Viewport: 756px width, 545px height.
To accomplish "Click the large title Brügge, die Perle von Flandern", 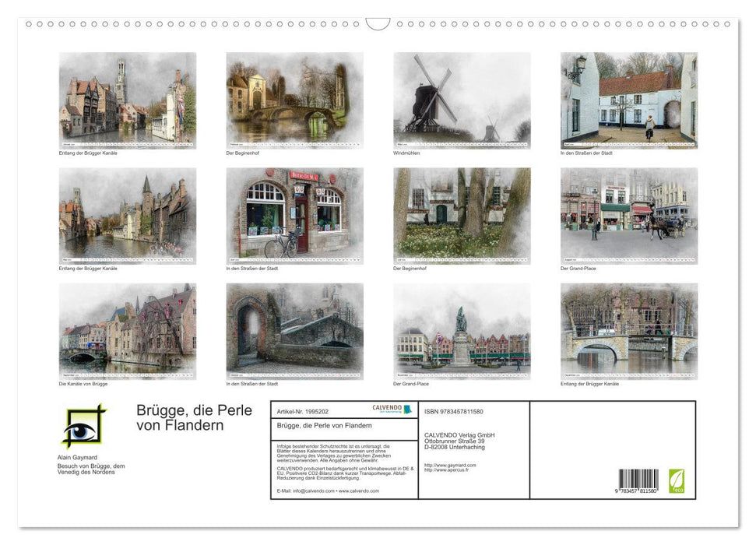I will pos(194,417).
